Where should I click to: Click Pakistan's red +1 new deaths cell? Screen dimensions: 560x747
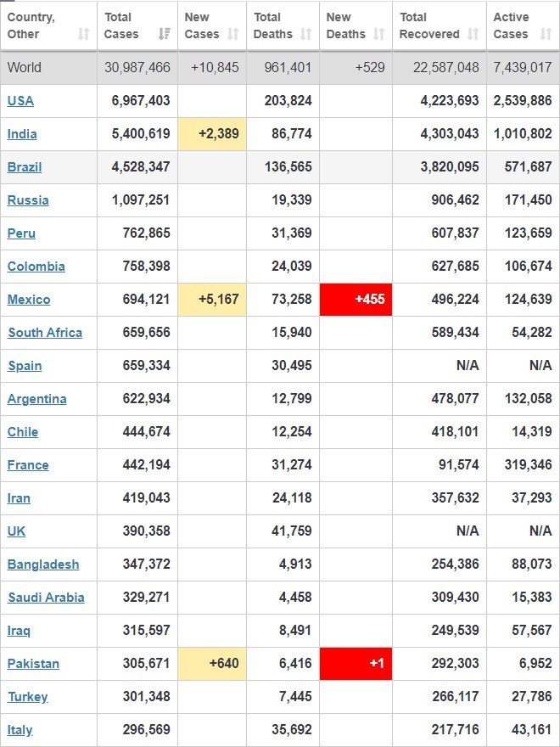(x=356, y=664)
